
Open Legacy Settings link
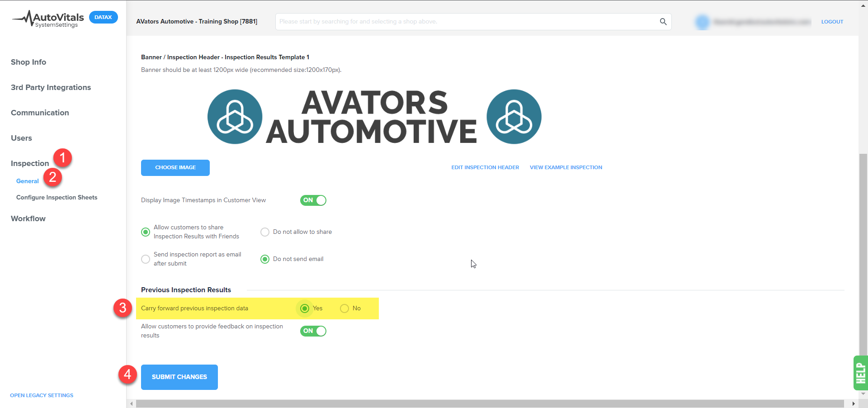point(42,395)
